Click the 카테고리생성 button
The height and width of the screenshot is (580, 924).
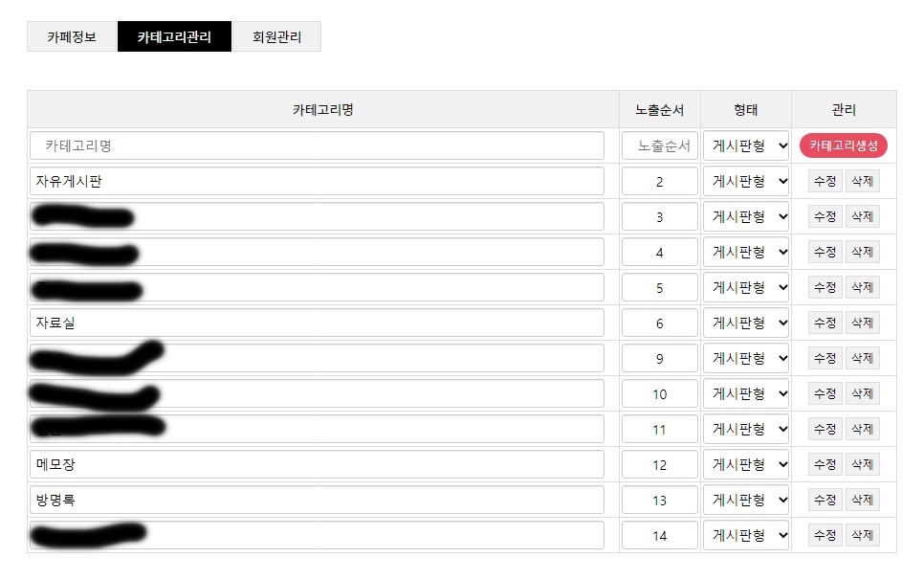pyautogui.click(x=843, y=145)
